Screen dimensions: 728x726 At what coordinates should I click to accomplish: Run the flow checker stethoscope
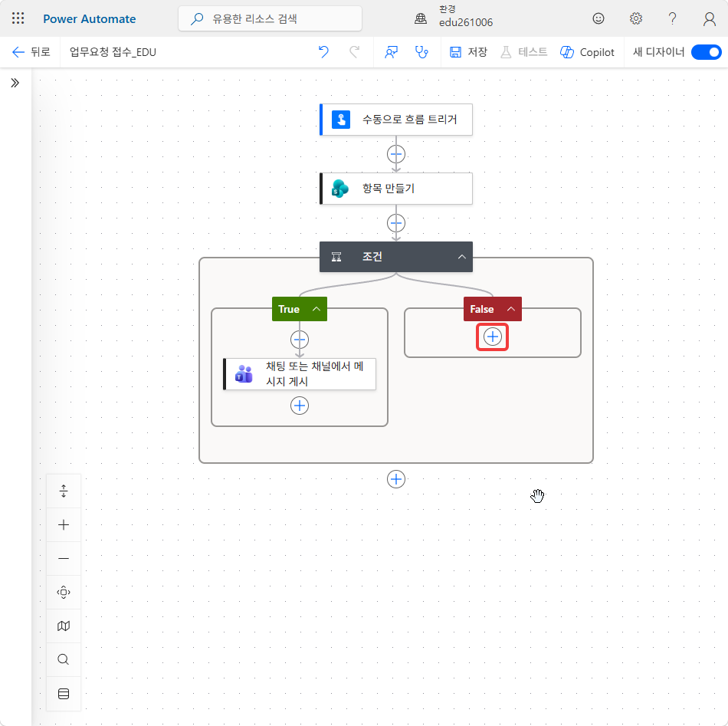[x=421, y=52]
